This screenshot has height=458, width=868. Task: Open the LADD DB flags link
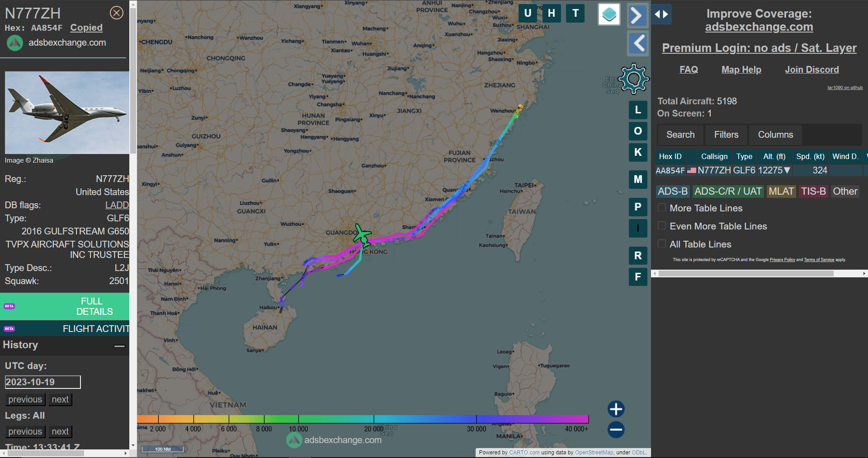(117, 205)
